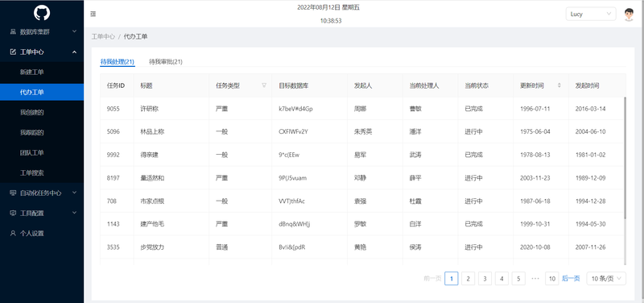Toggle the sidebar collapse icon
This screenshot has width=644, height=303.
click(93, 14)
